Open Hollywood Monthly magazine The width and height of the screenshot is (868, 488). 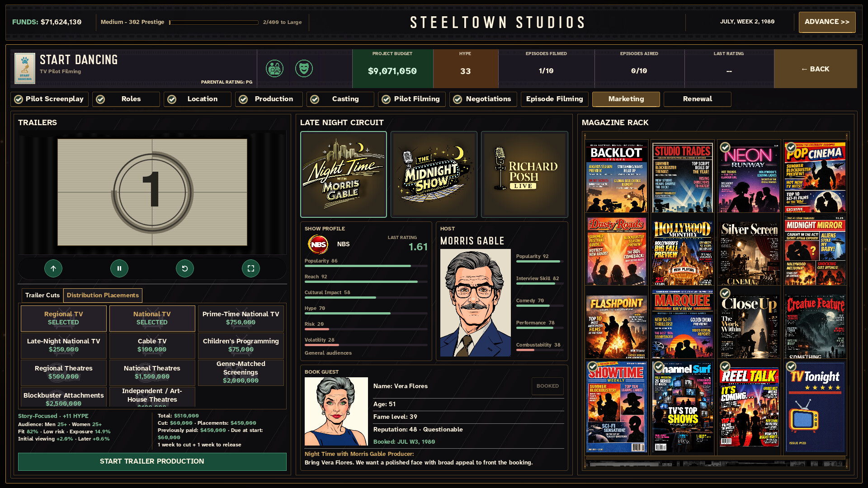click(683, 251)
